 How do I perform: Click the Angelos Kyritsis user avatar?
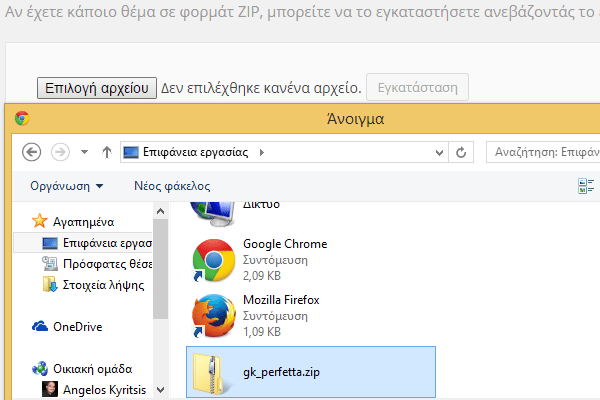click(x=50, y=389)
